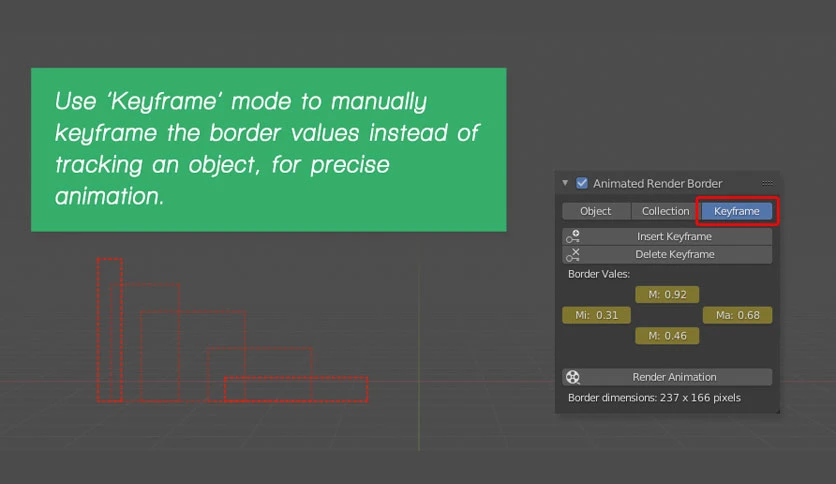Switch to Object tracking mode
This screenshot has width=836, height=484.
[596, 211]
